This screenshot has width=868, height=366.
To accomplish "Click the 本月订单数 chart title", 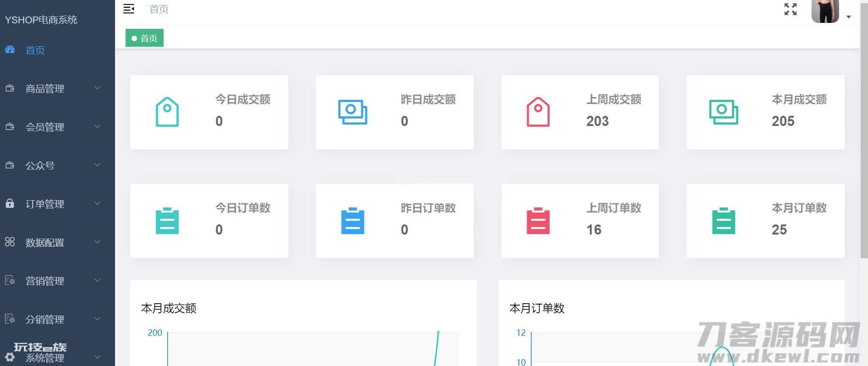I will [x=537, y=308].
